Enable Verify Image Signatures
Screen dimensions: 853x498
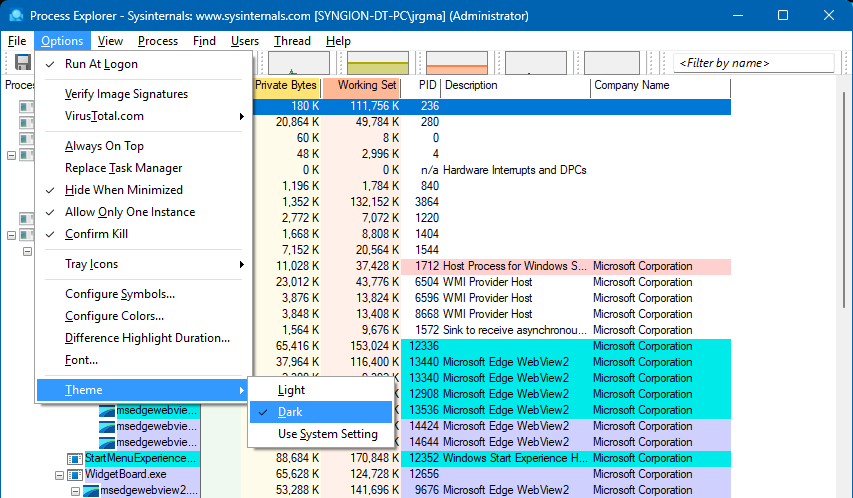coord(144,94)
